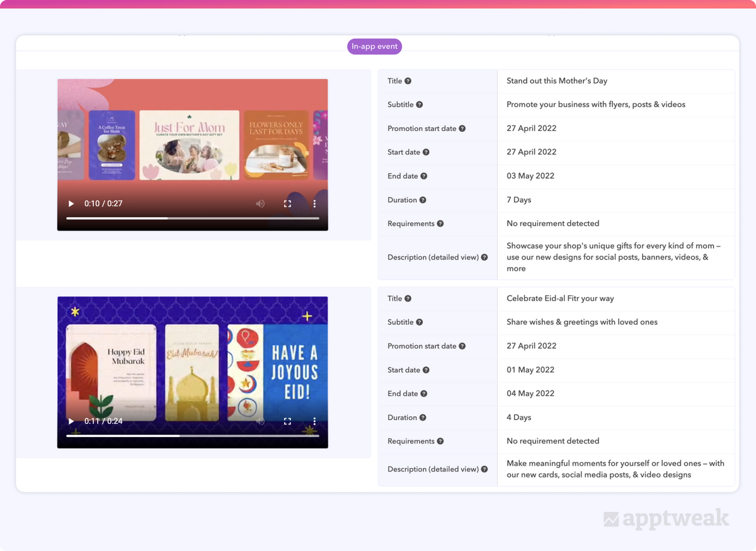Click the 0:11 / 0:24 time display

103,421
